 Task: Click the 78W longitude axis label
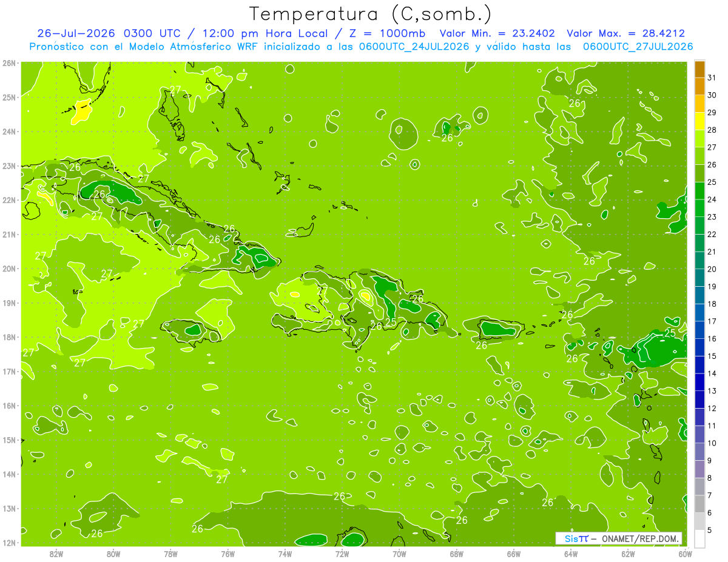pos(170,554)
